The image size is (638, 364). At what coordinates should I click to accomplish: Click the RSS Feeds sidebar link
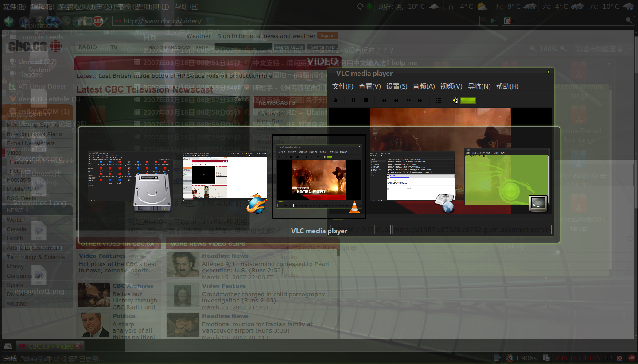coord(21,198)
